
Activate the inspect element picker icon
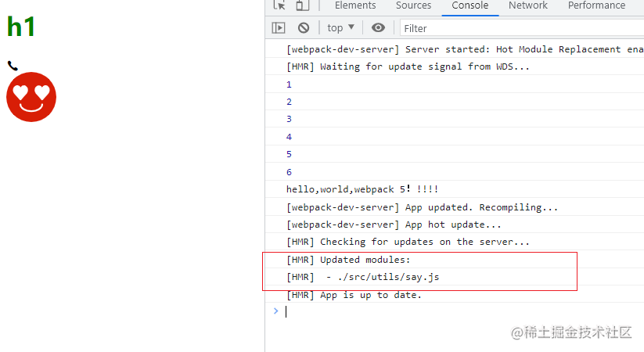(x=279, y=5)
